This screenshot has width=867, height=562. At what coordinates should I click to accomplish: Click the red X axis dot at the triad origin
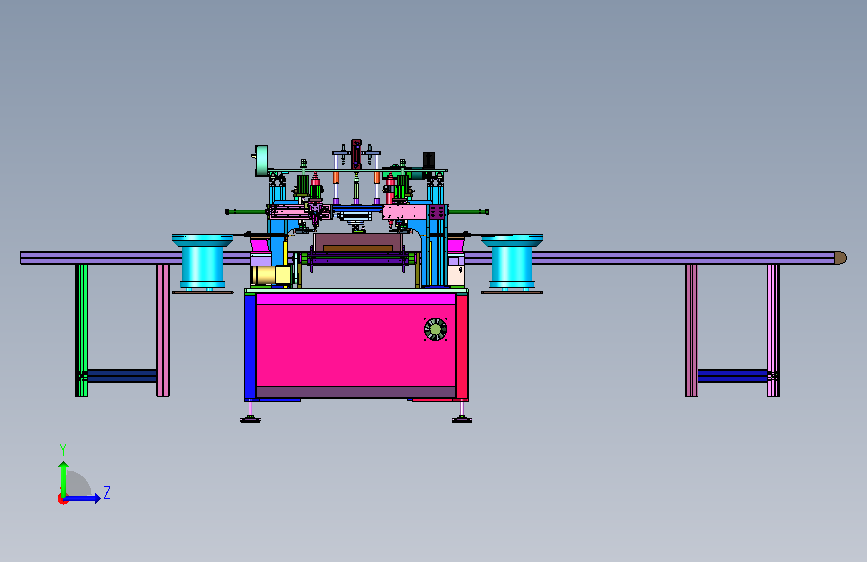pos(62,499)
